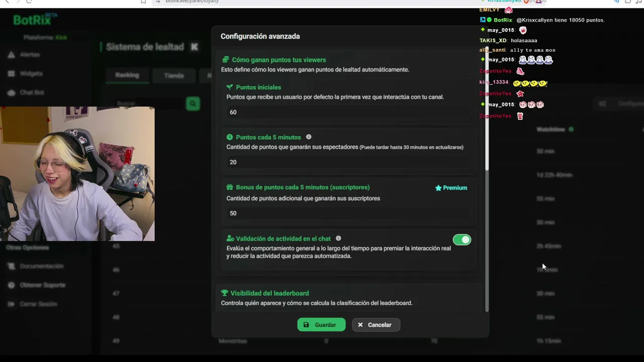Focus the Puntos cada 5 minutos field showing 20
The image size is (644, 362).
pyautogui.click(x=348, y=162)
